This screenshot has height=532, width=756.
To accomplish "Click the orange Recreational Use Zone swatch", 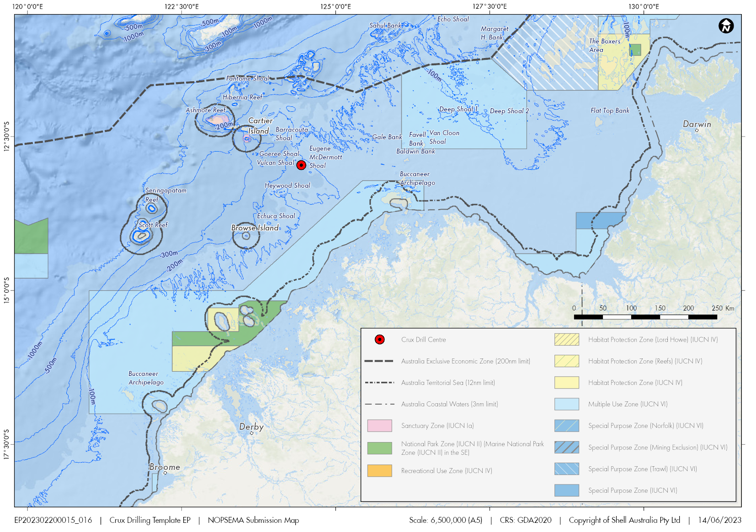I will click(379, 470).
